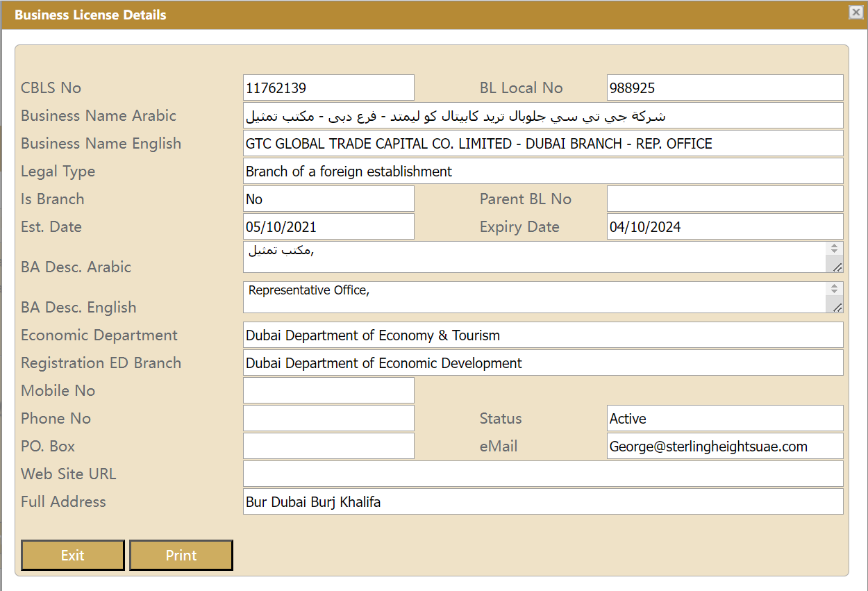This screenshot has height=591, width=868.
Task: Click the Print button
Action: click(181, 555)
